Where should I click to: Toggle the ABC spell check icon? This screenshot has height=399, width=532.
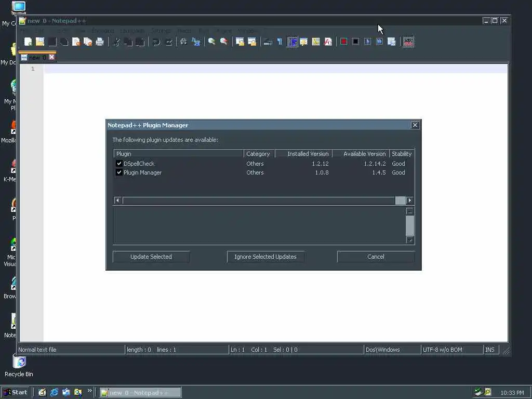coord(408,42)
